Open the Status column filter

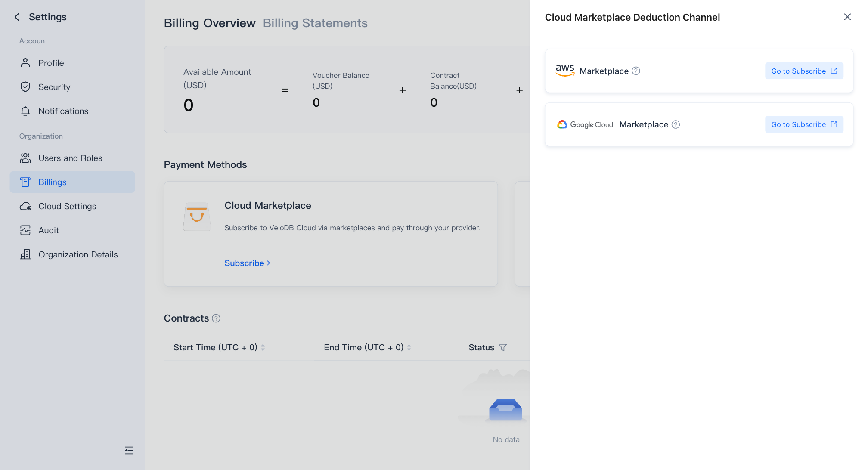(x=503, y=347)
